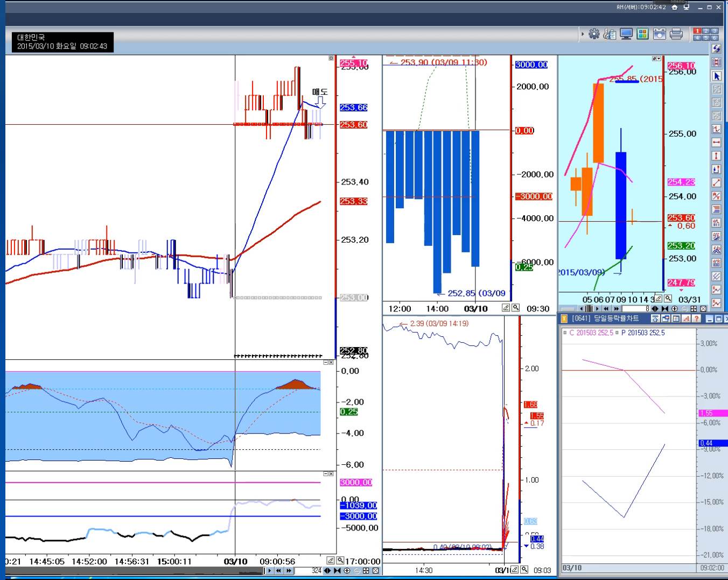This screenshot has width=728, height=580.
Task: Collapse the oscillator sub-panel with minus button
Action: pos(326,363)
